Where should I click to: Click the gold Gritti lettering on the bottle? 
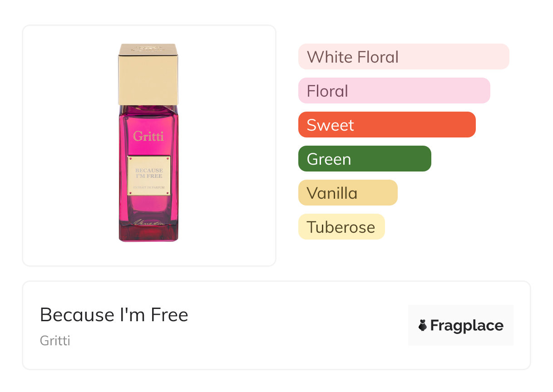[148, 136]
